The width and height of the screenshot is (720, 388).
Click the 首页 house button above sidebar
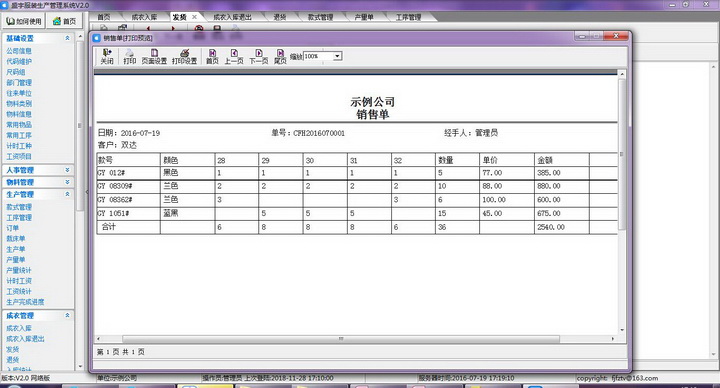[x=65, y=21]
